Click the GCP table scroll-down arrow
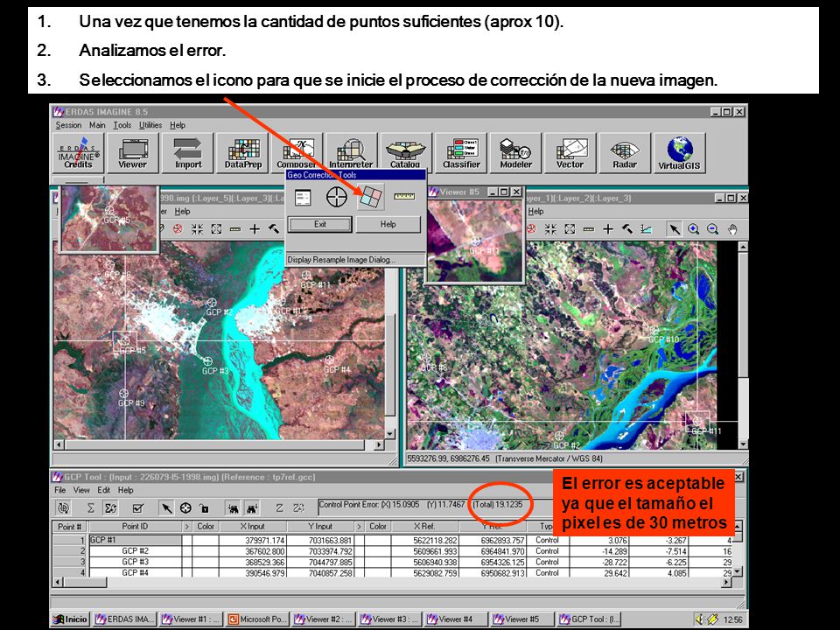The width and height of the screenshot is (840, 630). tap(738, 571)
